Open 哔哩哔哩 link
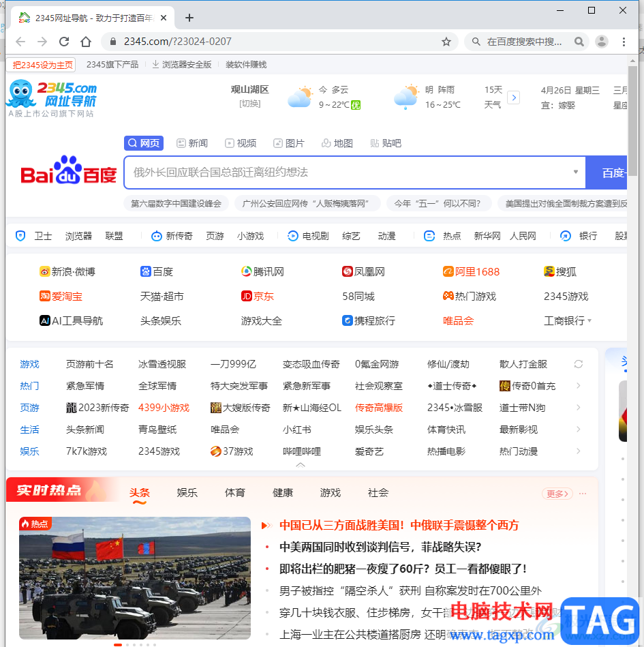The width and height of the screenshot is (644, 647). (x=302, y=451)
